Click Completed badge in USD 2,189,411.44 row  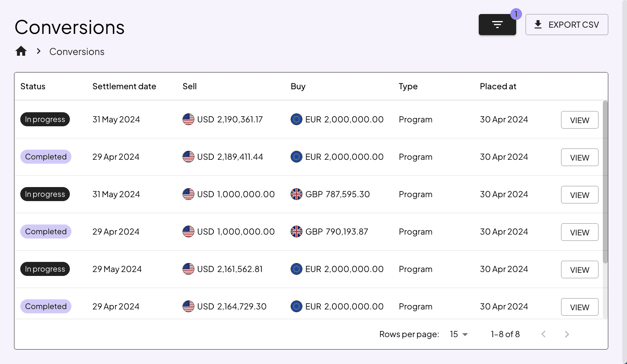point(46,157)
